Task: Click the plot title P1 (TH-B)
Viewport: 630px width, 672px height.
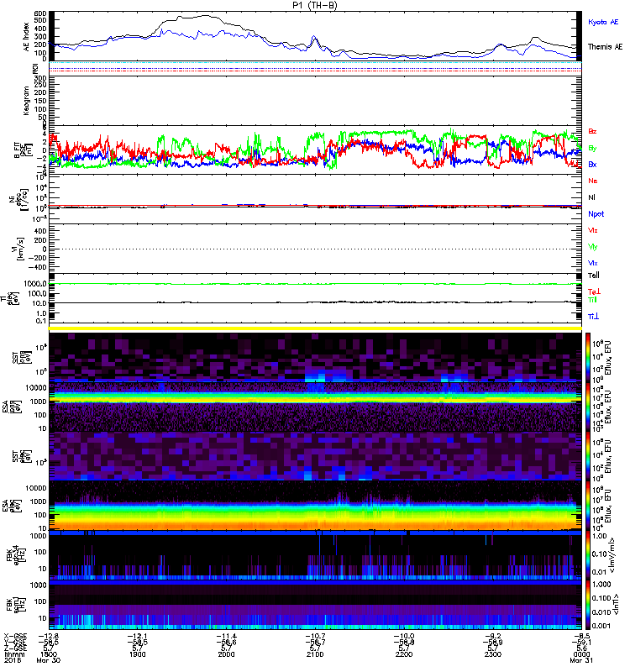Action: pos(315,5)
